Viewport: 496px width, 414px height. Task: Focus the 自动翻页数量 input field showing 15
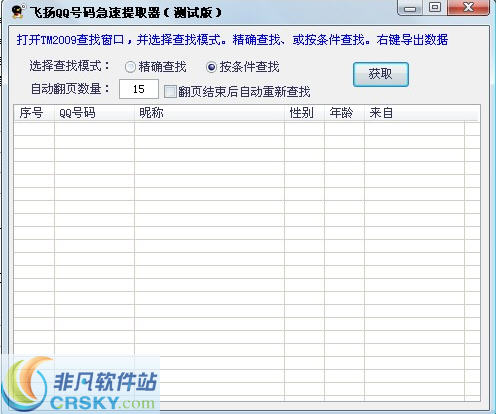139,89
